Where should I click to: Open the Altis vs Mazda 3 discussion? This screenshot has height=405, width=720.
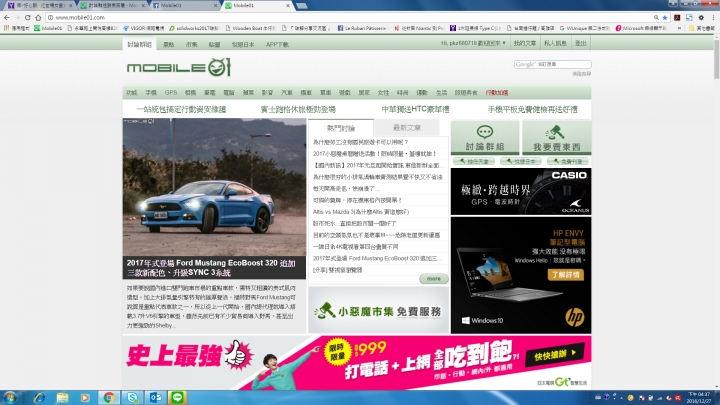click(360, 212)
